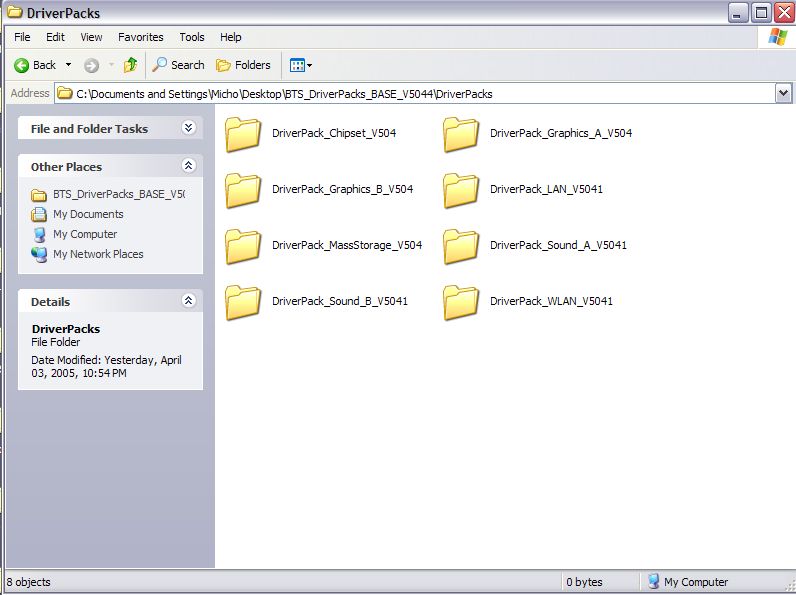This screenshot has height=595, width=796.
Task: Close the DriverPacks window
Action: [784, 12]
